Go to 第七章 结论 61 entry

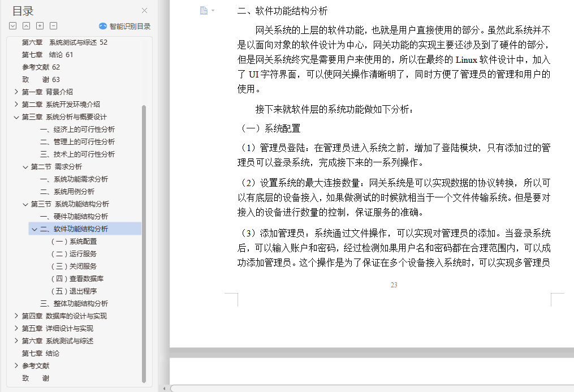48,55
